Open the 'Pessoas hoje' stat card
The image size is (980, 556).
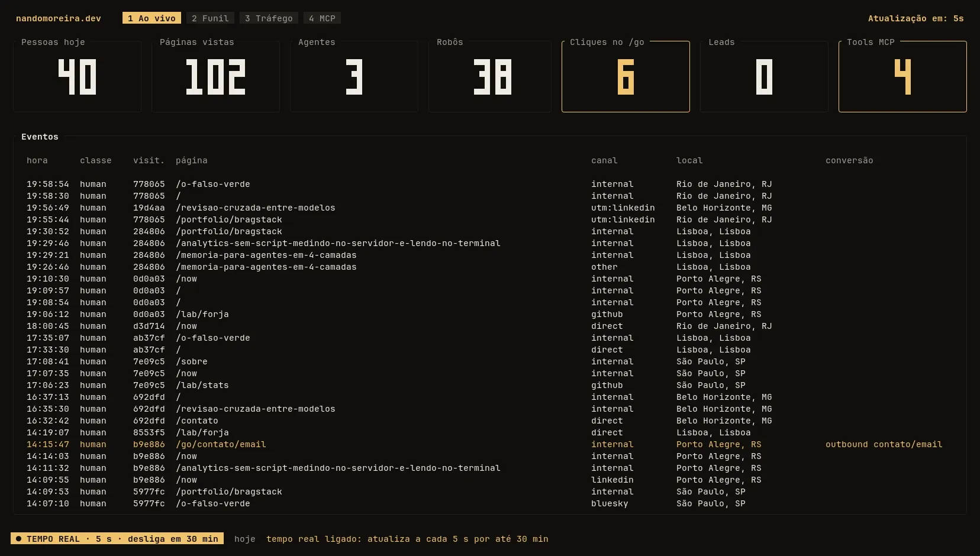77,76
